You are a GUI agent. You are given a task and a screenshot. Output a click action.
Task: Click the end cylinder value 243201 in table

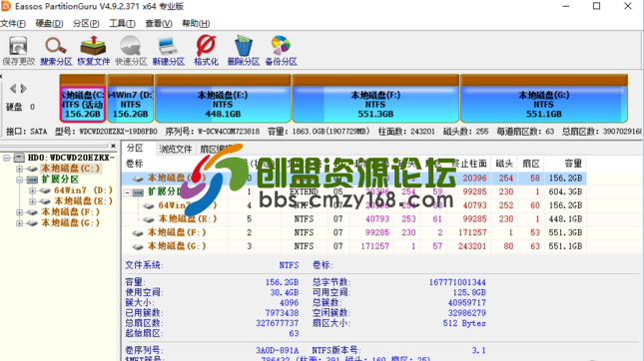(x=472, y=246)
